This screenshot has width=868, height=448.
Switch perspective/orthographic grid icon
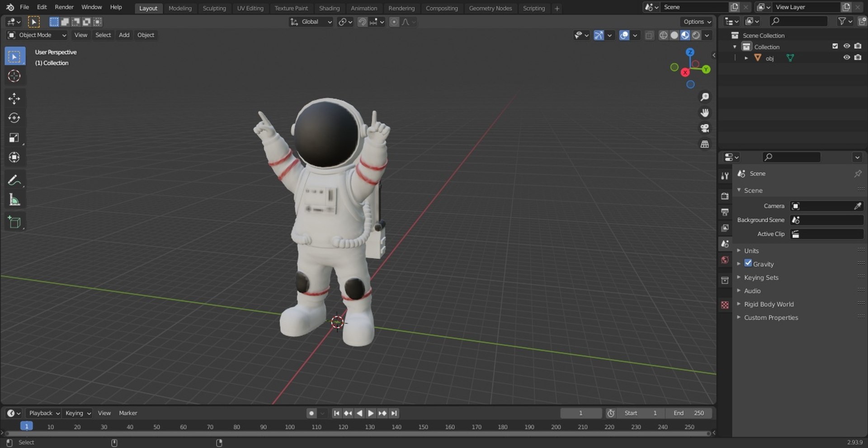704,144
